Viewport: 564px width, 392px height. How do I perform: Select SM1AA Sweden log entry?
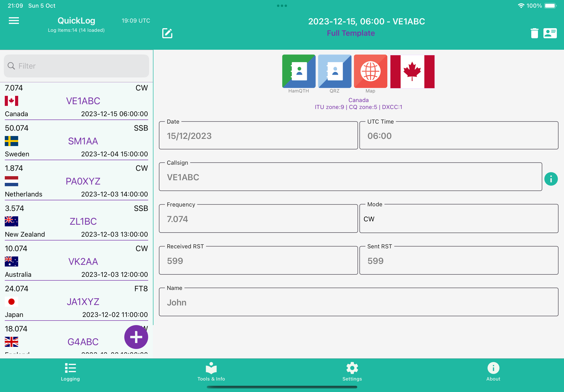(76, 141)
